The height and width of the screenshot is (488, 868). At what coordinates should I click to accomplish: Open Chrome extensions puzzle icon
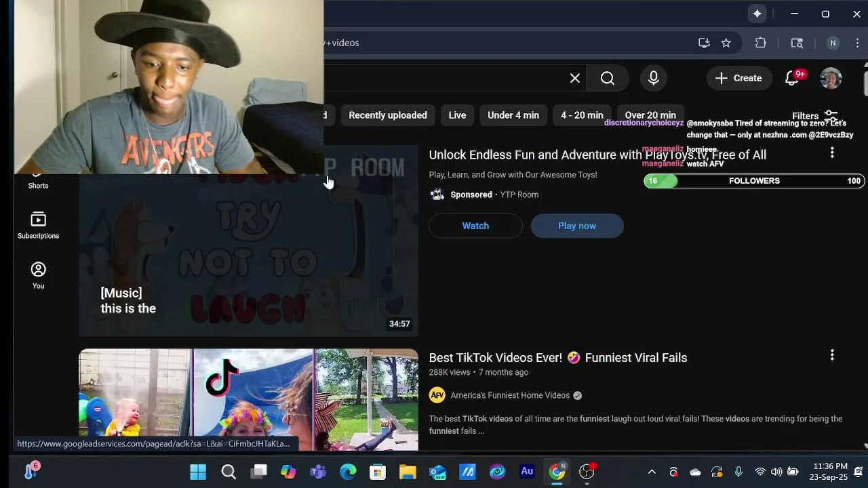761,43
